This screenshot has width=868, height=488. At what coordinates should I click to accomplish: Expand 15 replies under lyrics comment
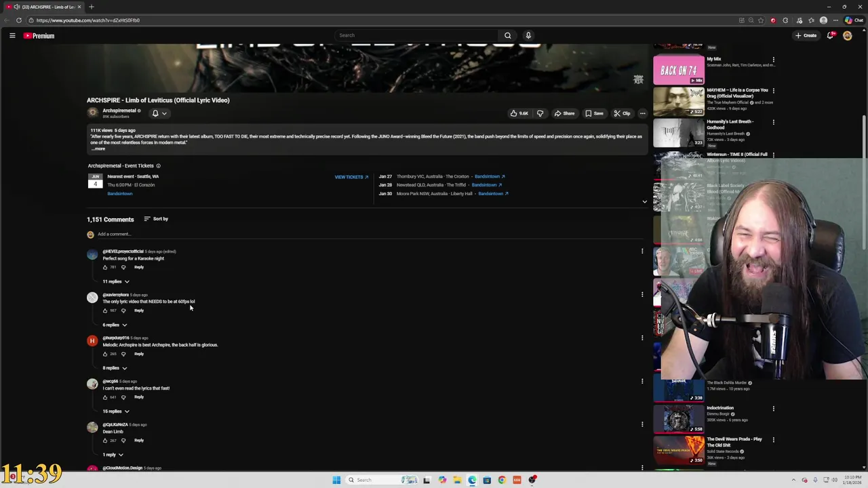pyautogui.click(x=115, y=411)
